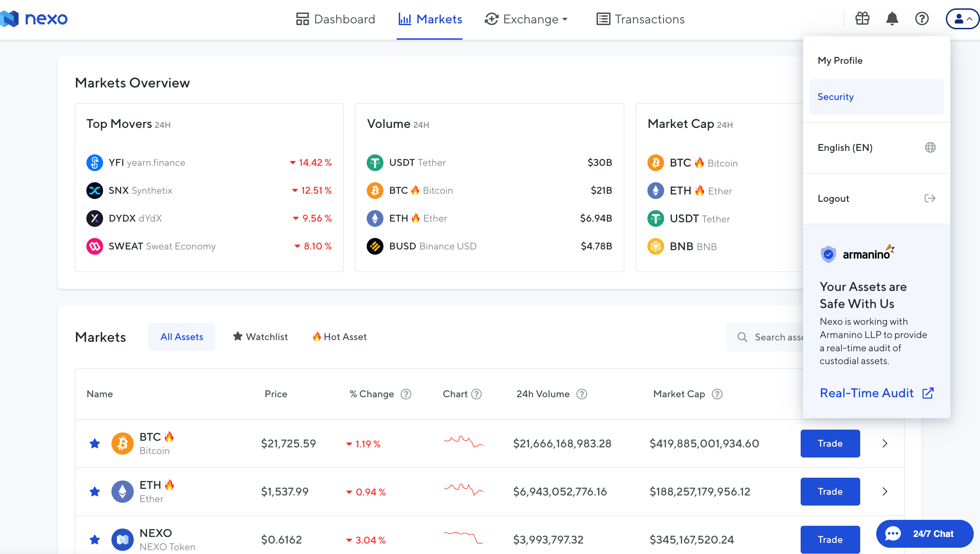Click the 24h Volume info icon

coord(581,394)
